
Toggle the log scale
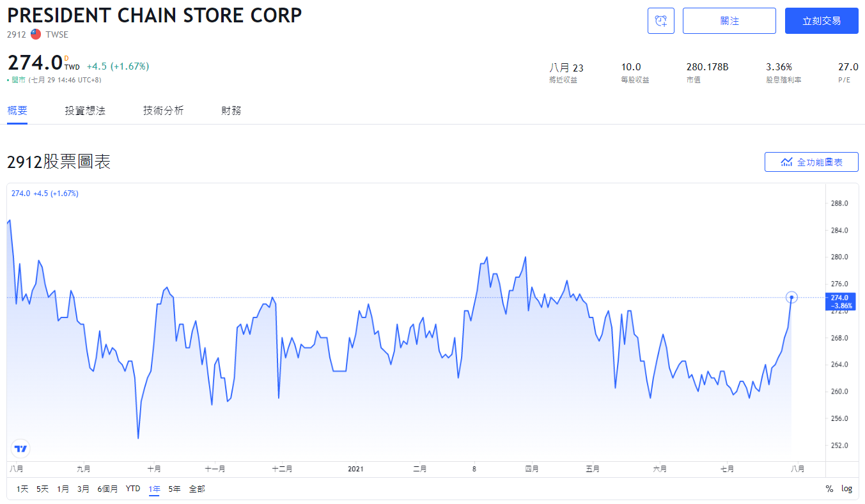click(x=846, y=489)
